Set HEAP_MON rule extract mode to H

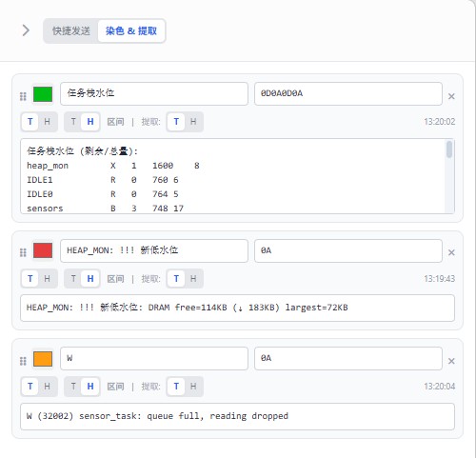(x=193, y=279)
